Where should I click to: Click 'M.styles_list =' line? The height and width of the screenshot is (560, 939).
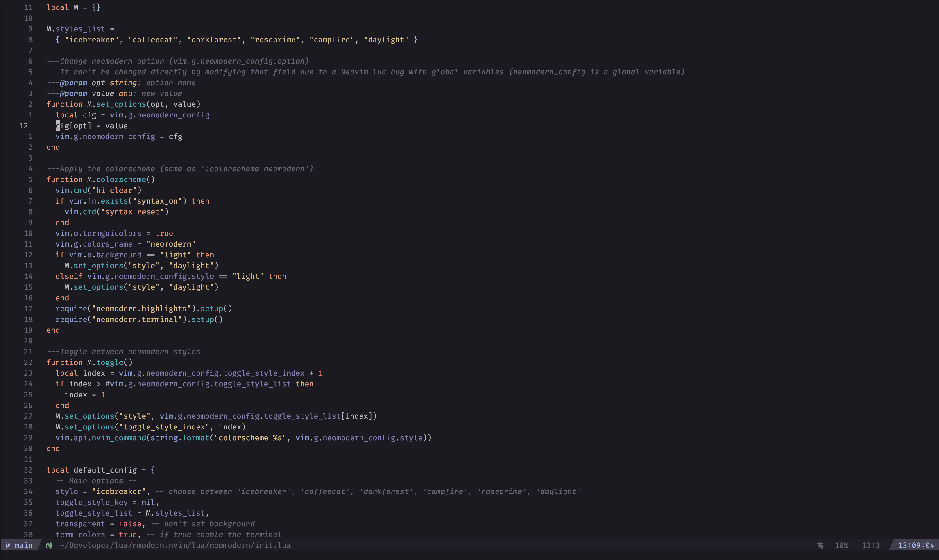(80, 29)
